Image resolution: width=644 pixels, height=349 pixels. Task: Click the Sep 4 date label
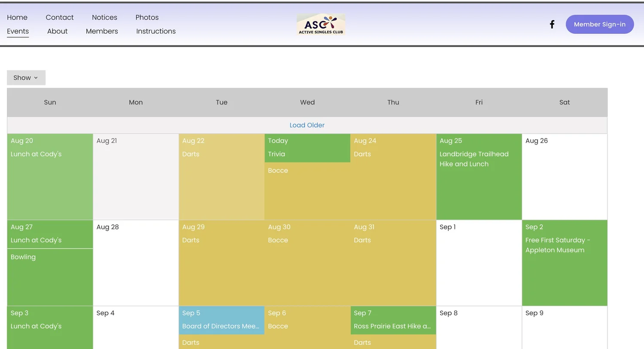(105, 313)
